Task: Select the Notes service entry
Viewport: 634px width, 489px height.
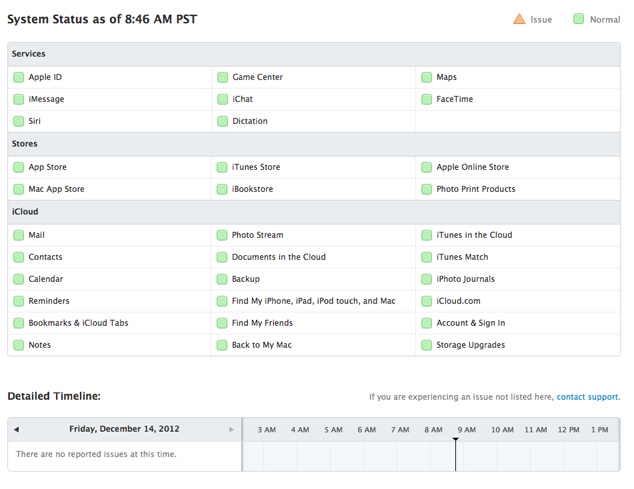Action: [x=109, y=345]
